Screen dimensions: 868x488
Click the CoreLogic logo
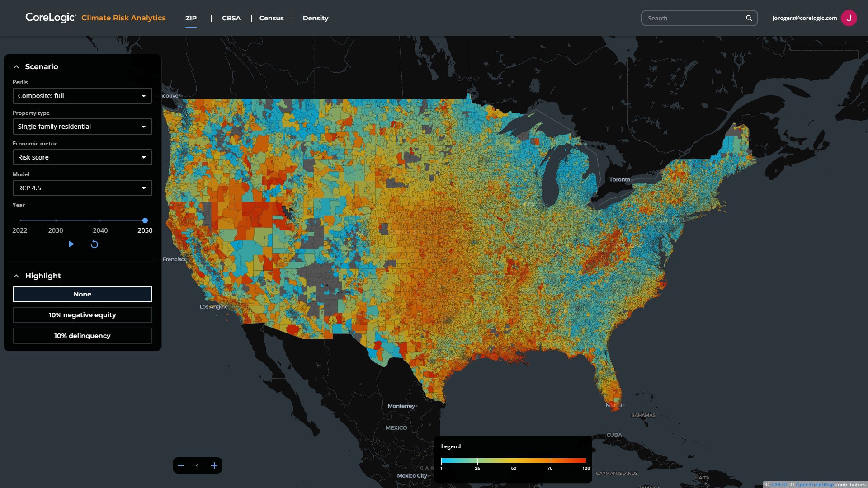(x=50, y=18)
